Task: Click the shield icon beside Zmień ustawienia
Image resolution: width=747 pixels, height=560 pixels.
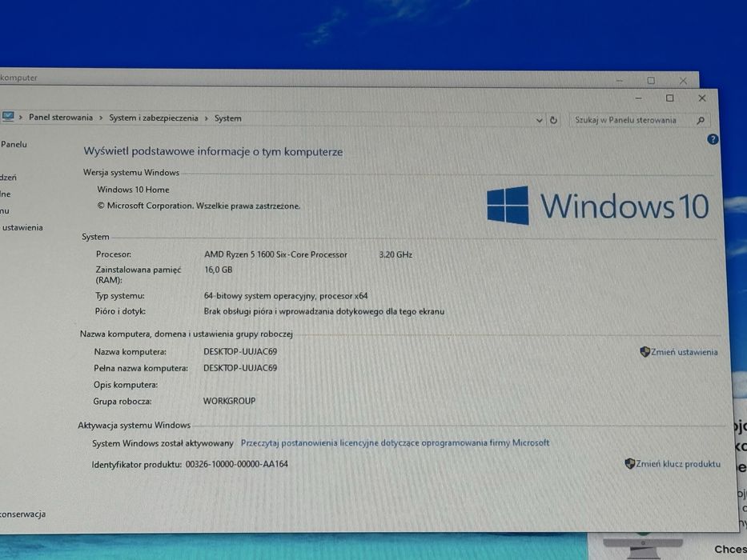Action: pyautogui.click(x=645, y=352)
